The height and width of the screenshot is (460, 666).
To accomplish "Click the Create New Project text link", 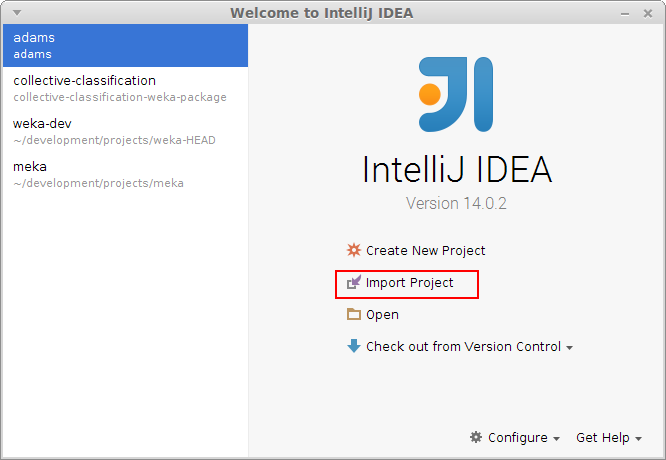I will (426, 251).
